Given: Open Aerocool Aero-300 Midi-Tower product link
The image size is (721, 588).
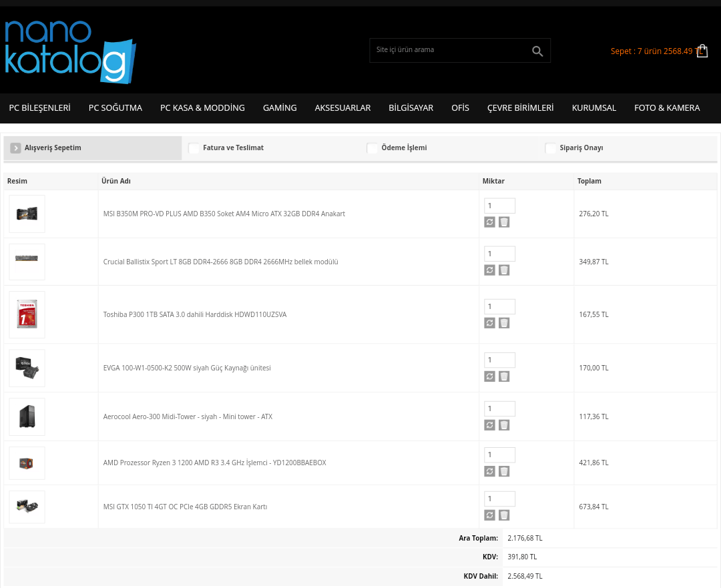Looking at the screenshot, I should [x=188, y=416].
